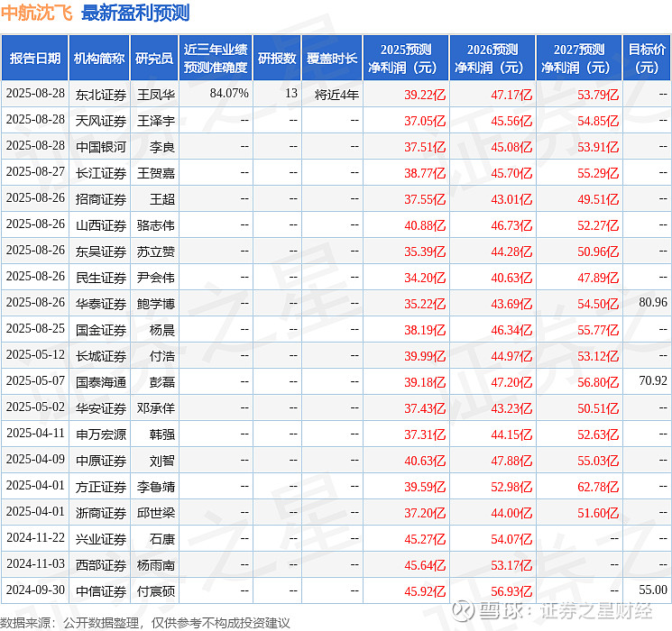Select the 2027预测净利润 column header

pyautogui.click(x=578, y=59)
